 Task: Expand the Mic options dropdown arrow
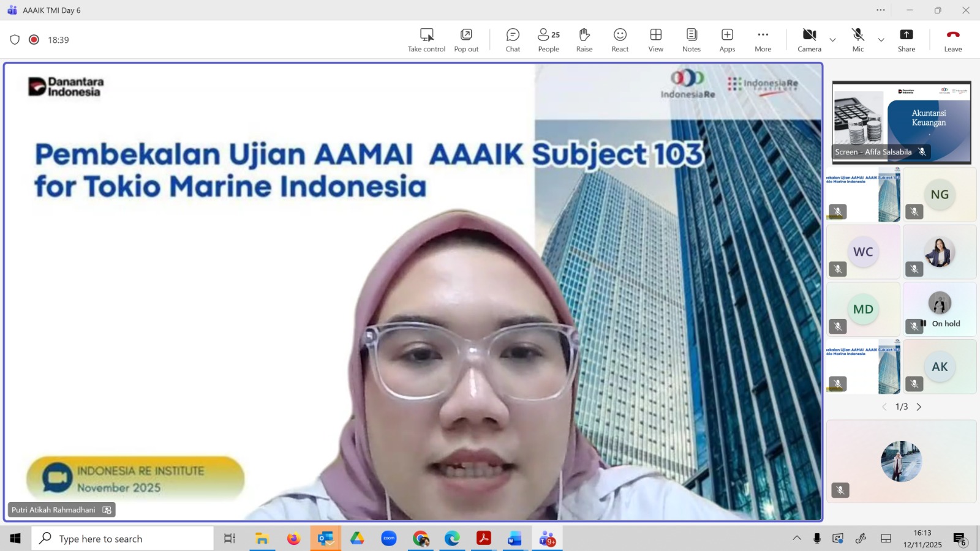tap(881, 40)
